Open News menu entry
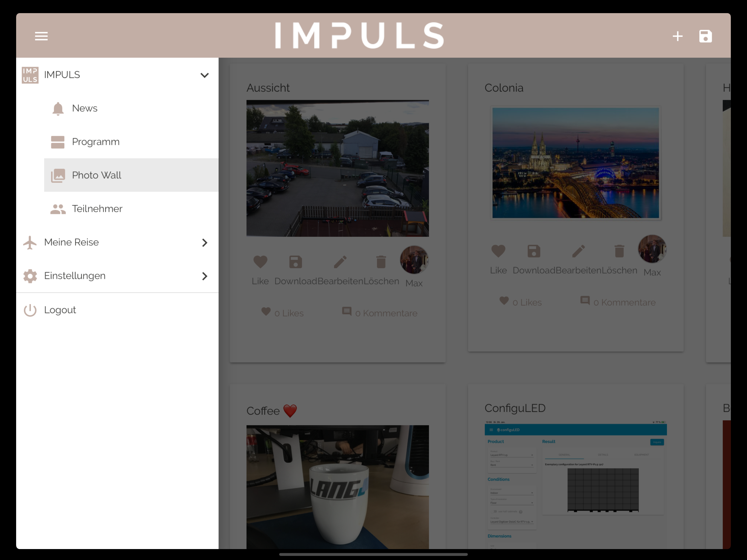 pos(131,108)
